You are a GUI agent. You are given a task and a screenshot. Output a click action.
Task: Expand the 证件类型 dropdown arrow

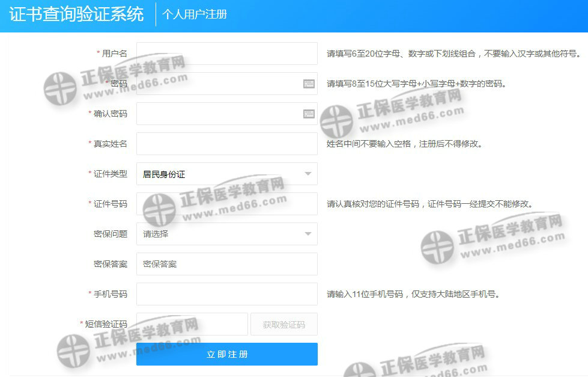308,174
